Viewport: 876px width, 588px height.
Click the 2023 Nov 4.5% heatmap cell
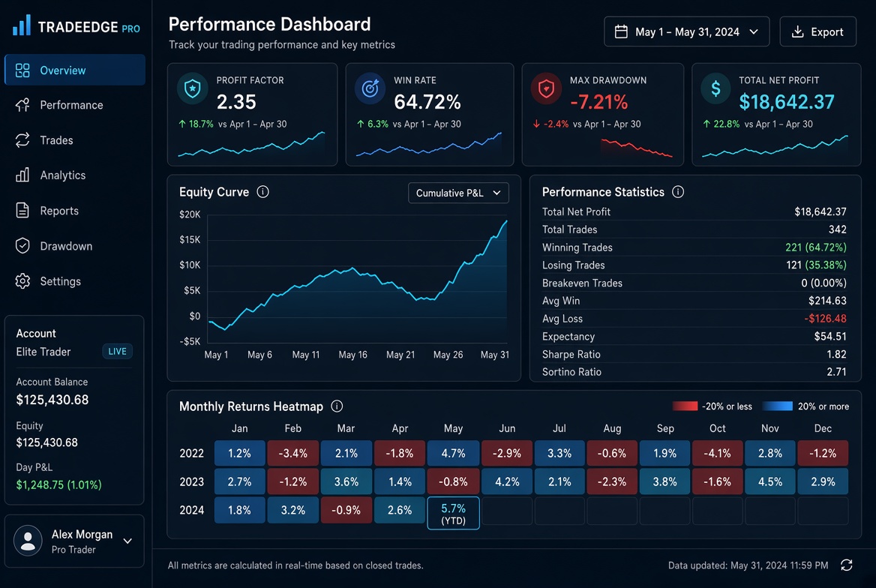[x=769, y=481]
